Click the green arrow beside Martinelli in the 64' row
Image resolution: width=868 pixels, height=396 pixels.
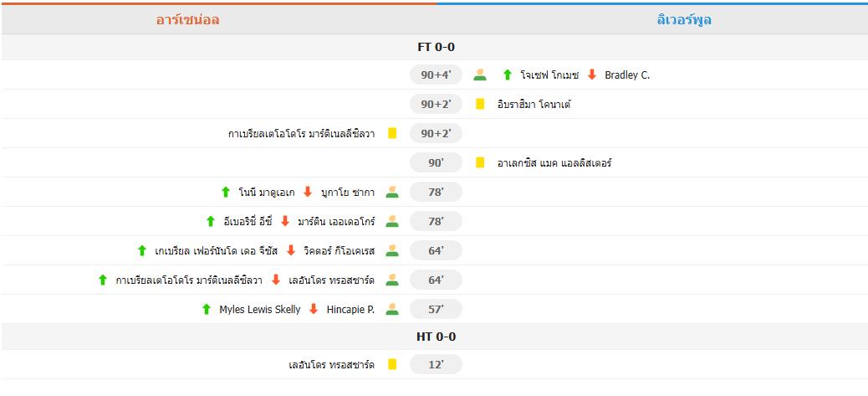(102, 280)
